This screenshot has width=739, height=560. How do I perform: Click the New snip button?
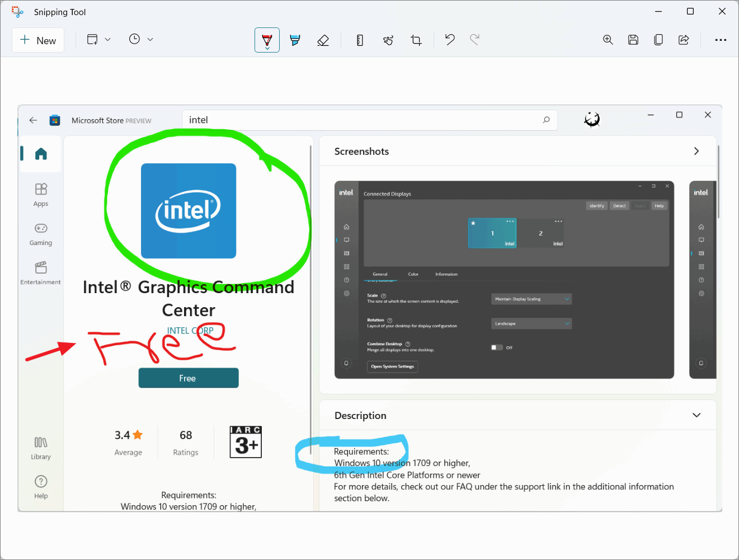coord(38,40)
